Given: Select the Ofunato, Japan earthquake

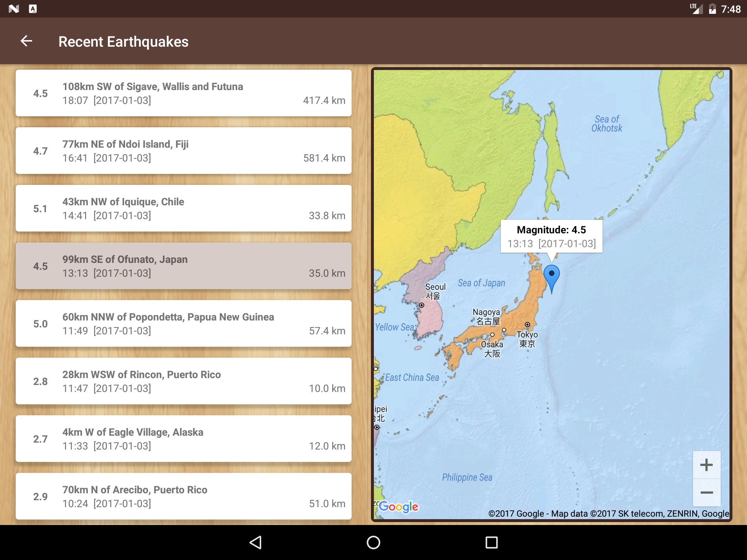Looking at the screenshot, I should 183,266.
